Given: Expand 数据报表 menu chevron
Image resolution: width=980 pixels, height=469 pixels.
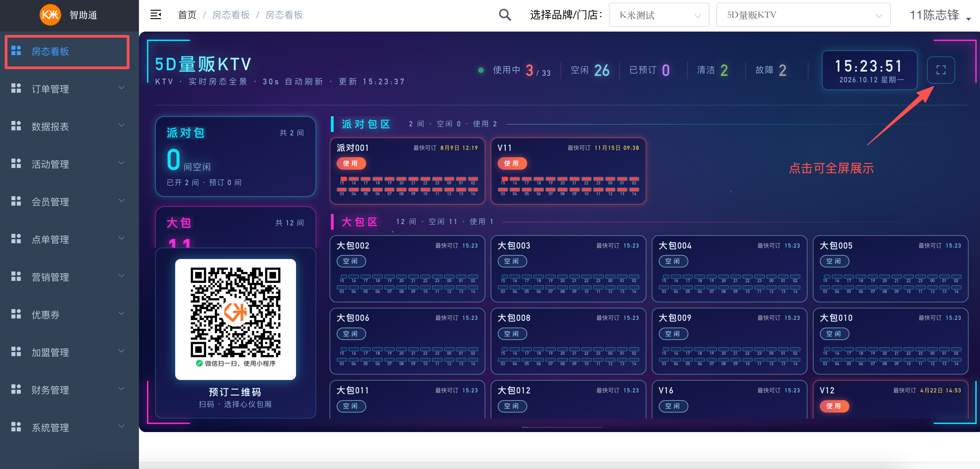Looking at the screenshot, I should [121, 125].
